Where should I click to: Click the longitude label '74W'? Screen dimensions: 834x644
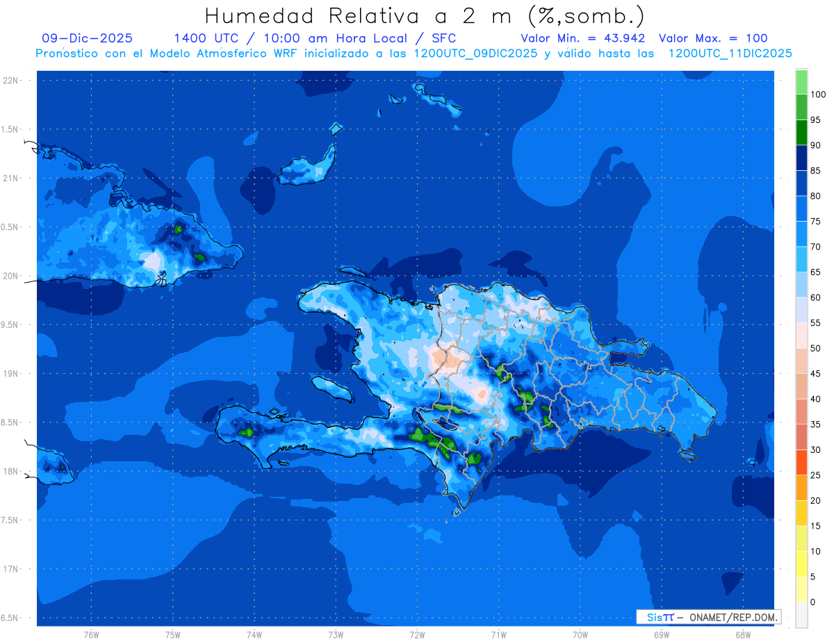pyautogui.click(x=254, y=634)
